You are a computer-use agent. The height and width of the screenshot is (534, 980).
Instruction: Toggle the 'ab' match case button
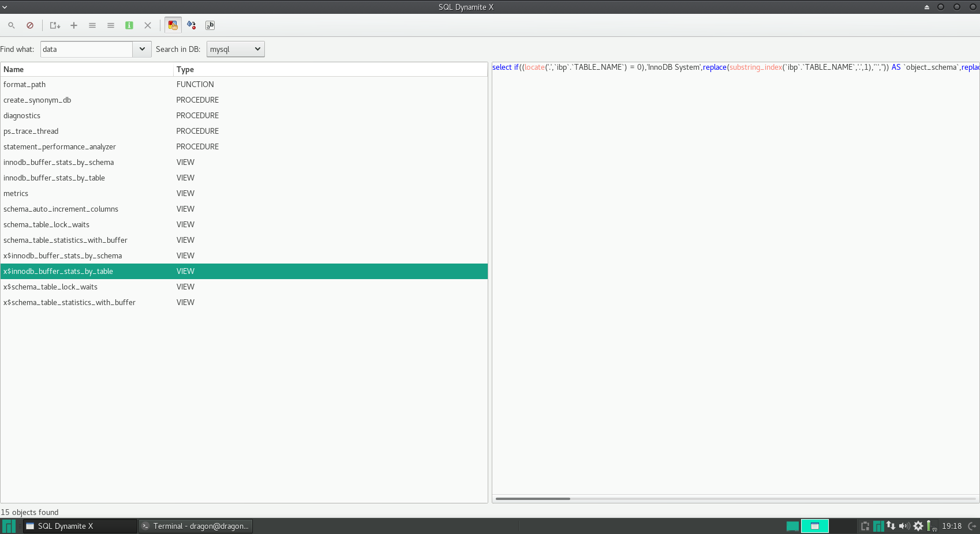pyautogui.click(x=210, y=25)
